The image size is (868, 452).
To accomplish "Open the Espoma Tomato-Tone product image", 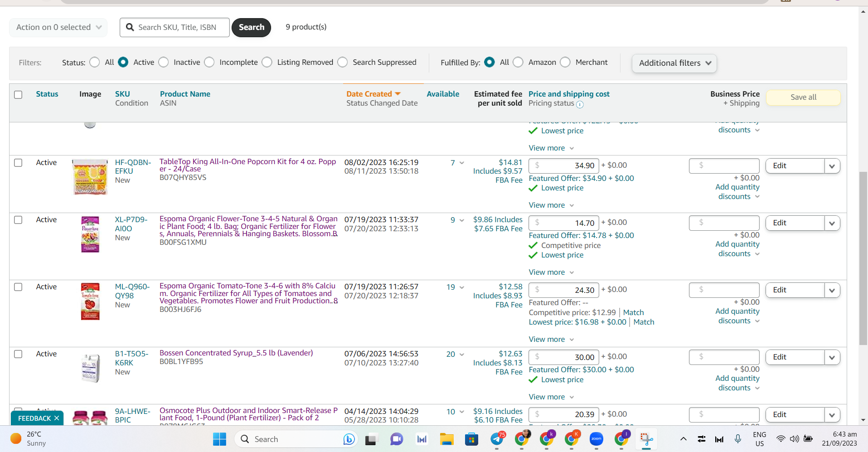I will (90, 301).
